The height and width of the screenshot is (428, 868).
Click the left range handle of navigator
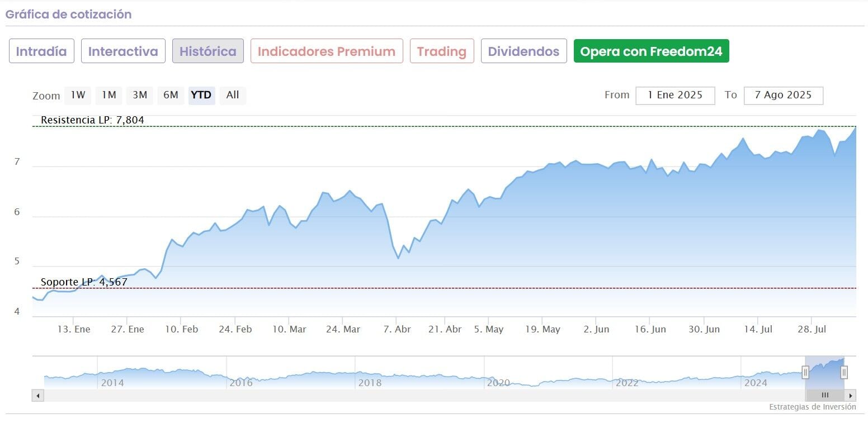[x=805, y=372]
